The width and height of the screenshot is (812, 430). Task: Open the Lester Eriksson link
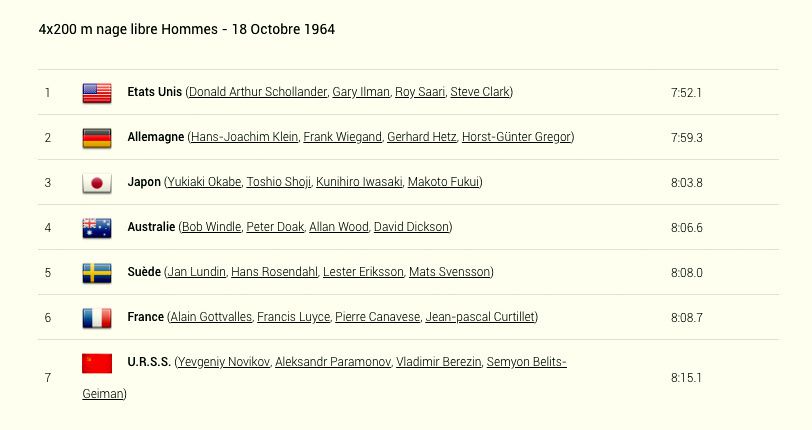363,273
